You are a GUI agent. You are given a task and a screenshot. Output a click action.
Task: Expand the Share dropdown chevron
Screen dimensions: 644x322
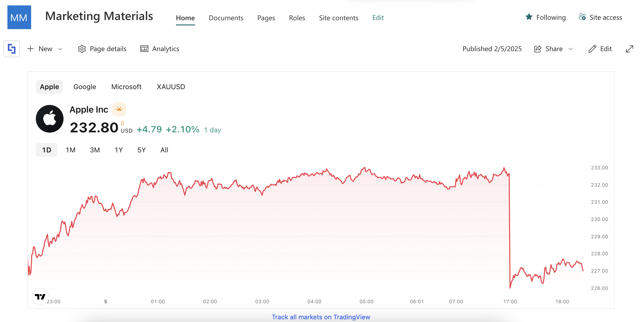(571, 49)
